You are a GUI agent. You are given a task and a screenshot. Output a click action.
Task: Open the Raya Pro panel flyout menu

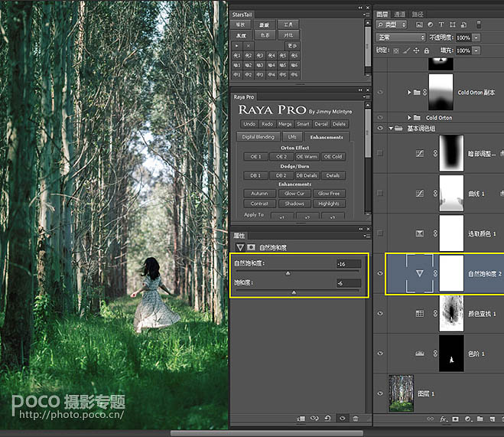pyautogui.click(x=366, y=96)
